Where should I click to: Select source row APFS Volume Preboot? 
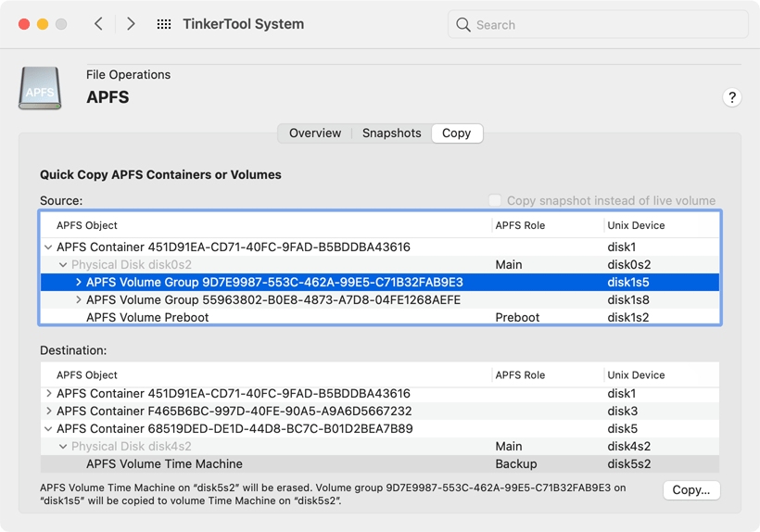tap(379, 317)
